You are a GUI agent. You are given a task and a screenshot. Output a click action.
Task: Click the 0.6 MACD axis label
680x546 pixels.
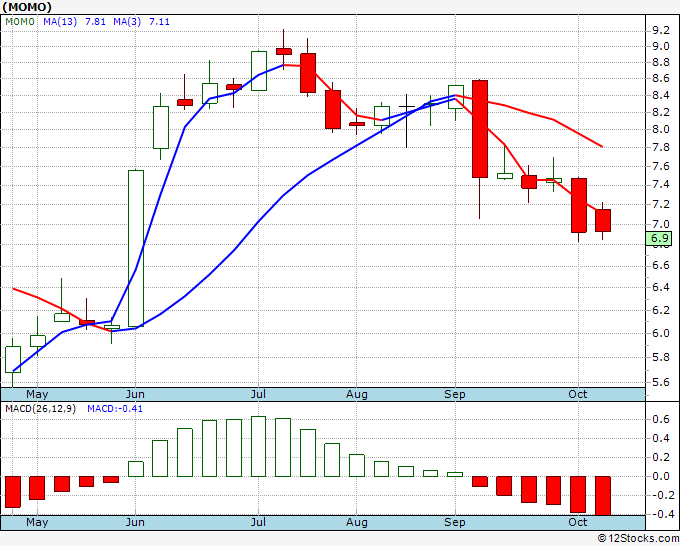click(661, 419)
